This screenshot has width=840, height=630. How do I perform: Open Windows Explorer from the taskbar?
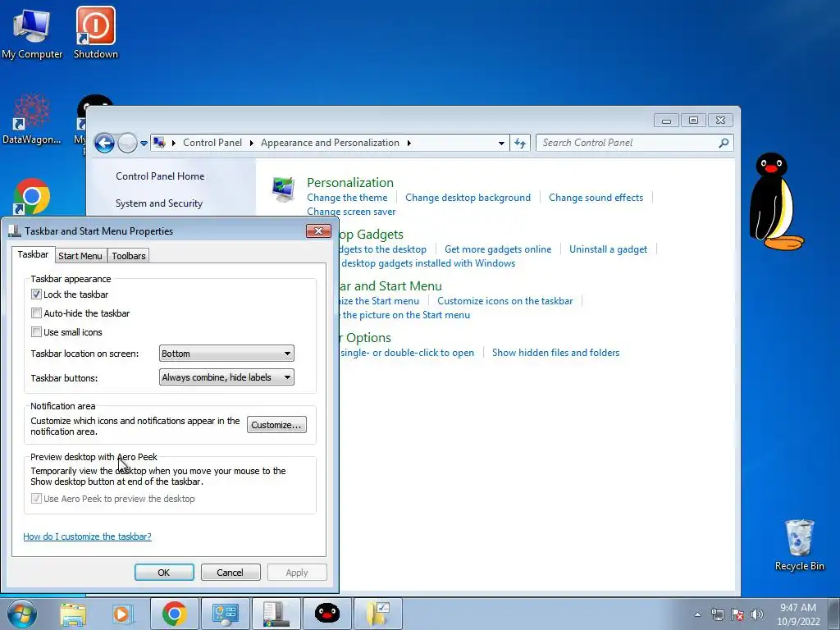[x=73, y=614]
